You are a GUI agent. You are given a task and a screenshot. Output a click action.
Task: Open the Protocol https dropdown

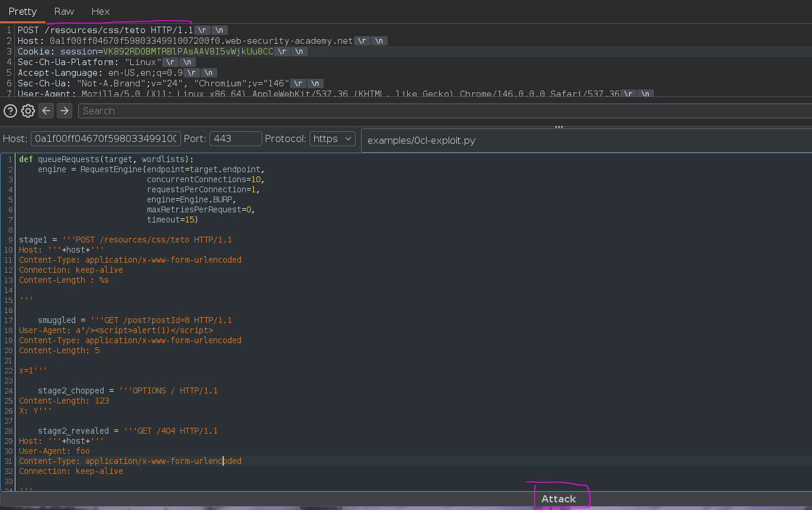coord(333,139)
